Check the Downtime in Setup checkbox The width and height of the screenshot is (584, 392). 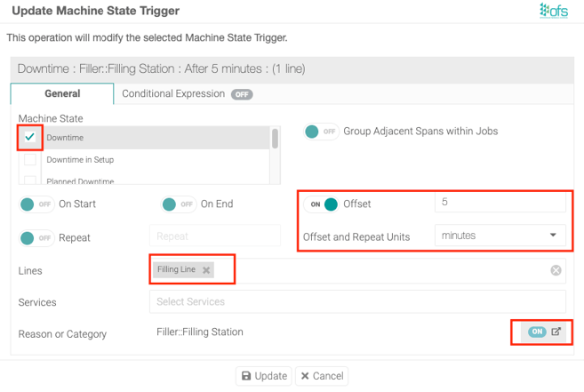[30, 159]
